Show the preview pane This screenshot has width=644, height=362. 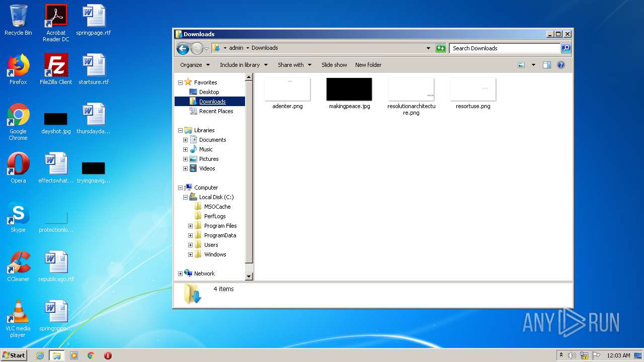(547, 65)
